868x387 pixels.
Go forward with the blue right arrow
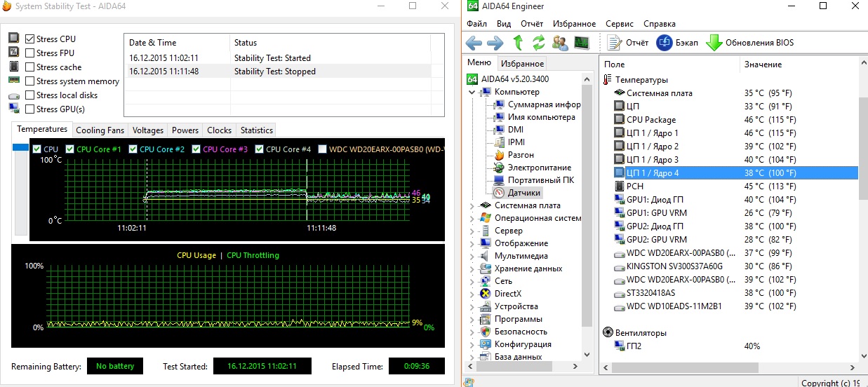pyautogui.click(x=495, y=43)
